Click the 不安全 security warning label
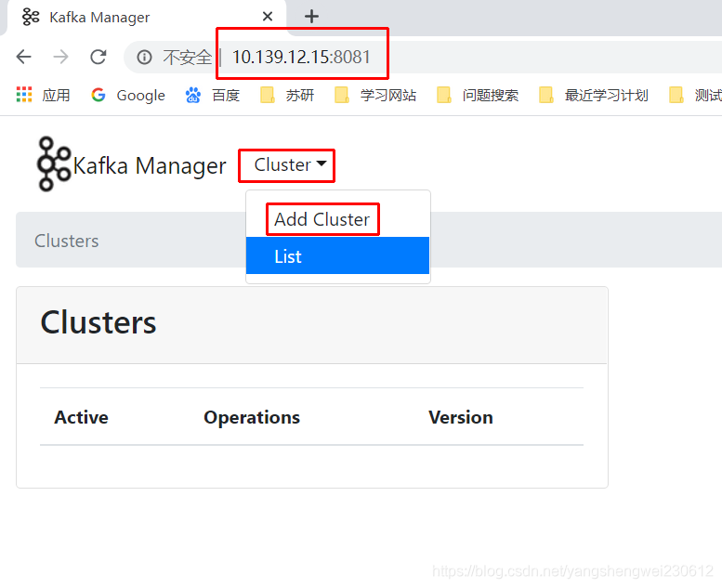This screenshot has width=722, height=588. pos(187,58)
